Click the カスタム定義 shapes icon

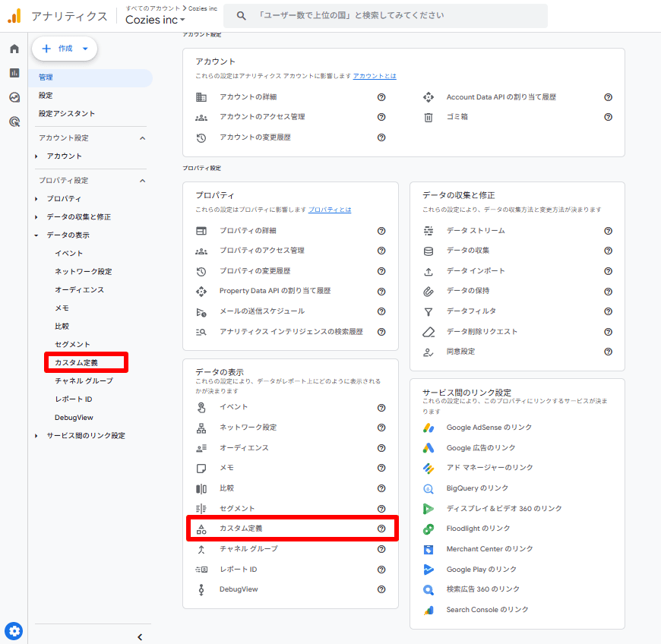[x=201, y=529]
